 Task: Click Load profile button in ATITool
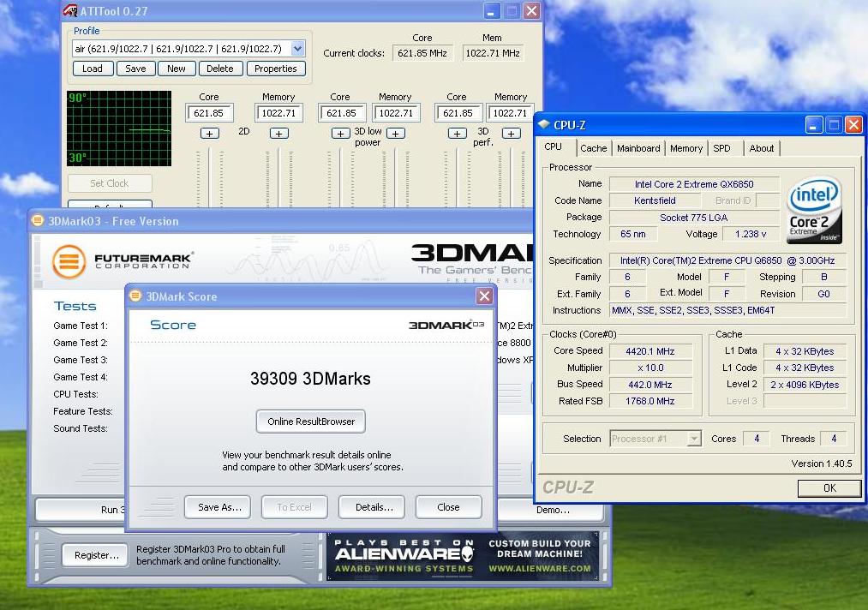tap(93, 69)
